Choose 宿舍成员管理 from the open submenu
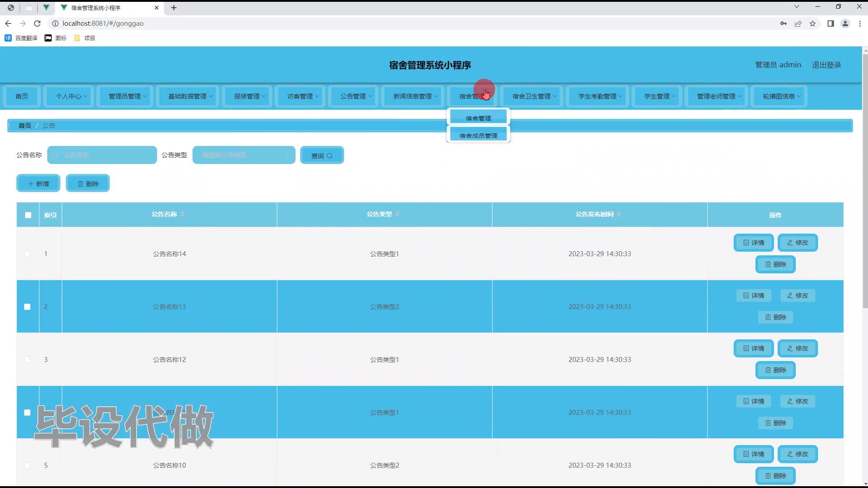The image size is (868, 488). 478,136
